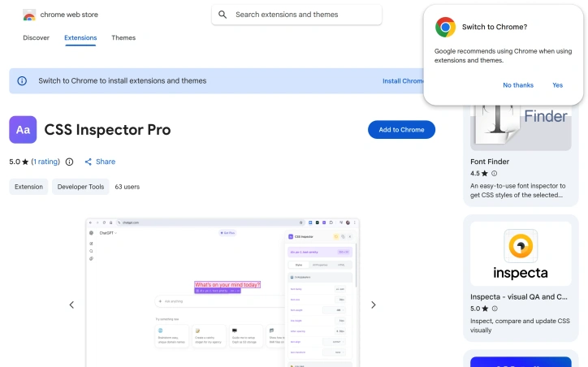The height and width of the screenshot is (367, 588).
Task: Show previous screenshot with left arrow
Action: tap(71, 304)
